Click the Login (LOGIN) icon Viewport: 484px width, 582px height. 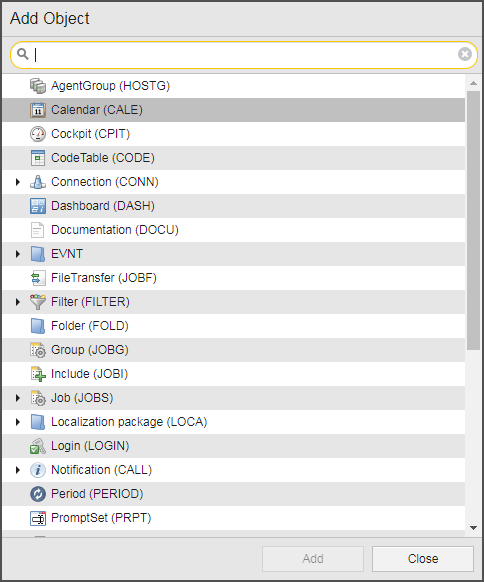coord(38,446)
